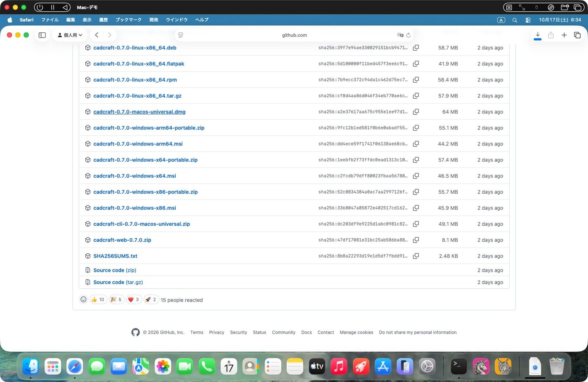The width and height of the screenshot is (588, 382).
Task: Open Control Center in the menu bar
Action: tap(528, 20)
